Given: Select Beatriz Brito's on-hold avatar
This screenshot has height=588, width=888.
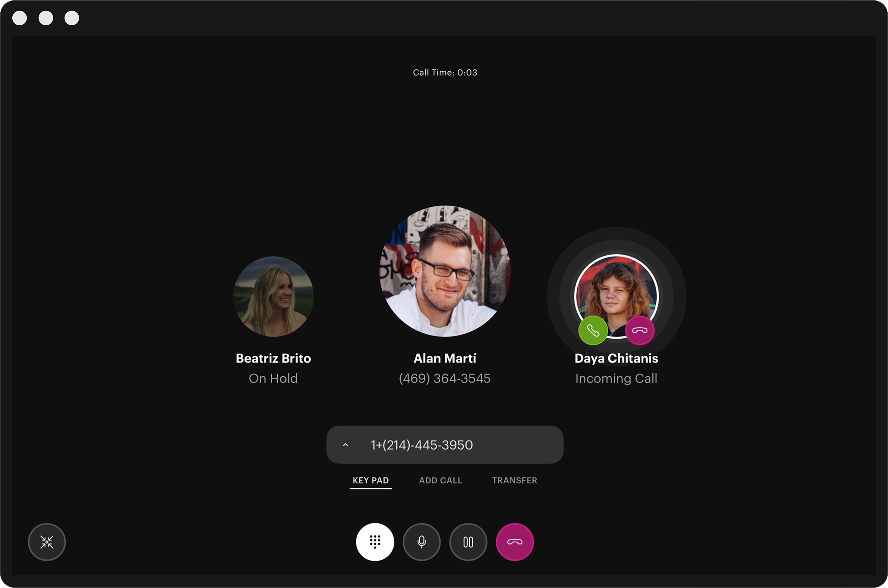Looking at the screenshot, I should [x=274, y=296].
